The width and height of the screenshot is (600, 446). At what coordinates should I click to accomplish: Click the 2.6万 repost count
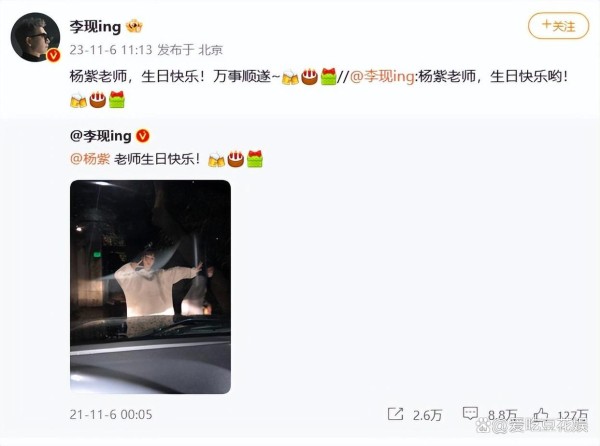[x=427, y=415]
